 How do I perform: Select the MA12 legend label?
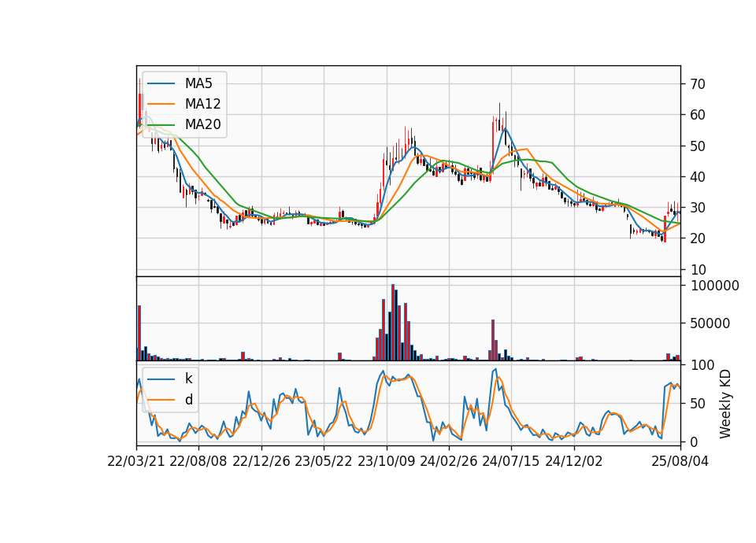coord(202,104)
